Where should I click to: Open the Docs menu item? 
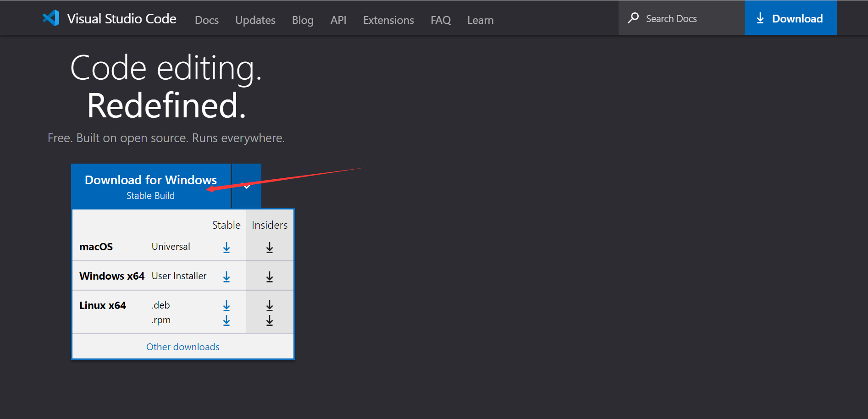click(207, 20)
